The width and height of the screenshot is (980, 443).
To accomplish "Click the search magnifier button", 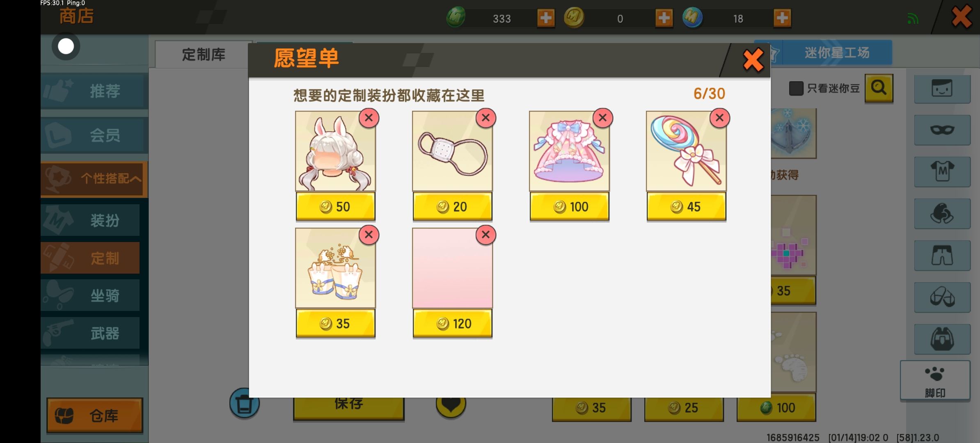I will [879, 88].
